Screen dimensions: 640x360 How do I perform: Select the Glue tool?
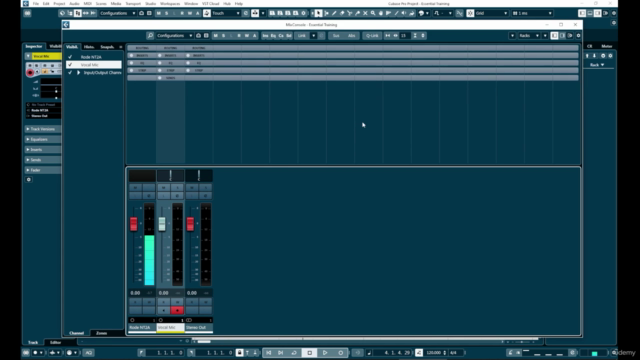point(358,13)
